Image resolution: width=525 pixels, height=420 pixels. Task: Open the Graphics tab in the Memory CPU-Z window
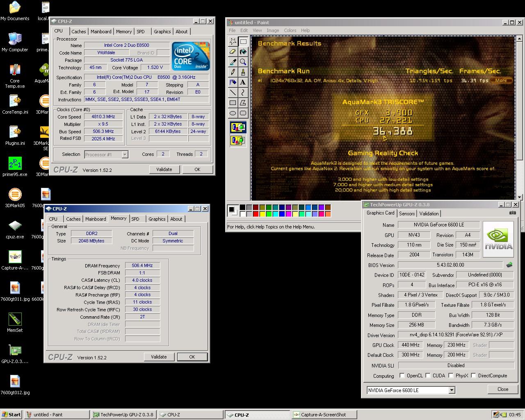point(157,219)
